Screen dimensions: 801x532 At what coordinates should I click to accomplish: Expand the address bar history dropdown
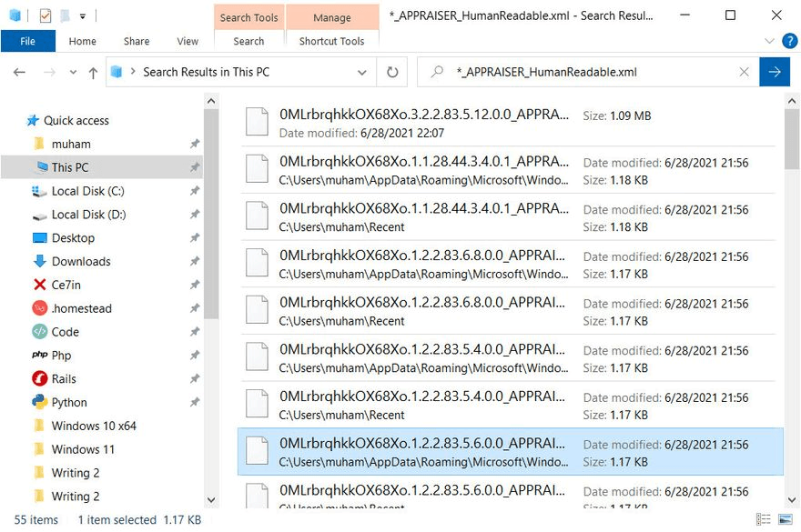coord(362,72)
